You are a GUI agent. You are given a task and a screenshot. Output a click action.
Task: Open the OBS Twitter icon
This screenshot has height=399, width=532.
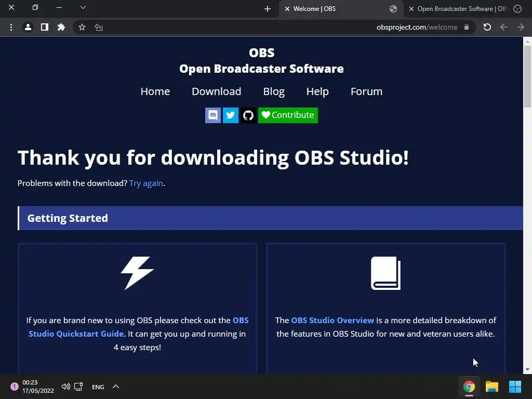click(x=230, y=115)
